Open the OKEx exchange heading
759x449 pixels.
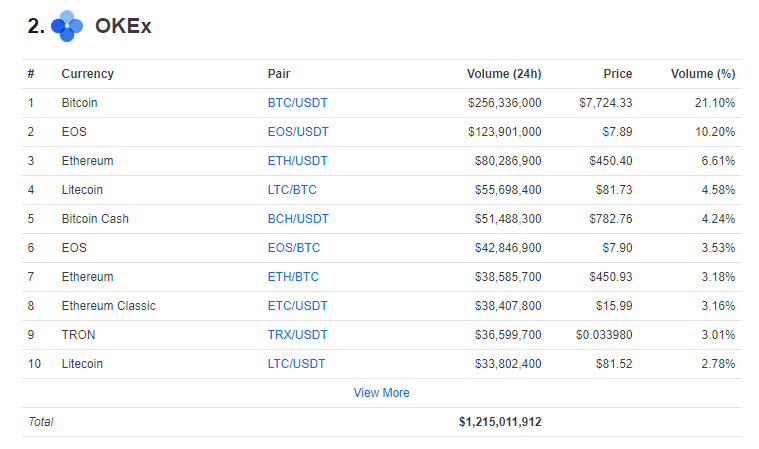tap(123, 27)
